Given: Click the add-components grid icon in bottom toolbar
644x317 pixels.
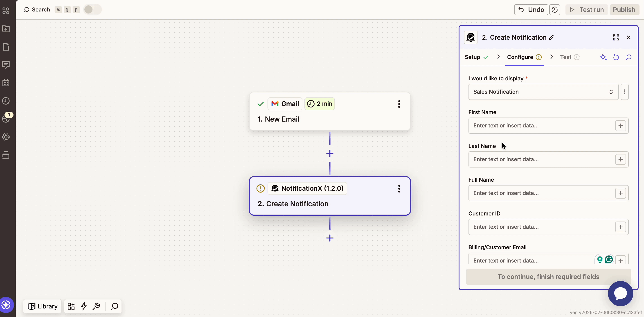Looking at the screenshot, I should 71,306.
